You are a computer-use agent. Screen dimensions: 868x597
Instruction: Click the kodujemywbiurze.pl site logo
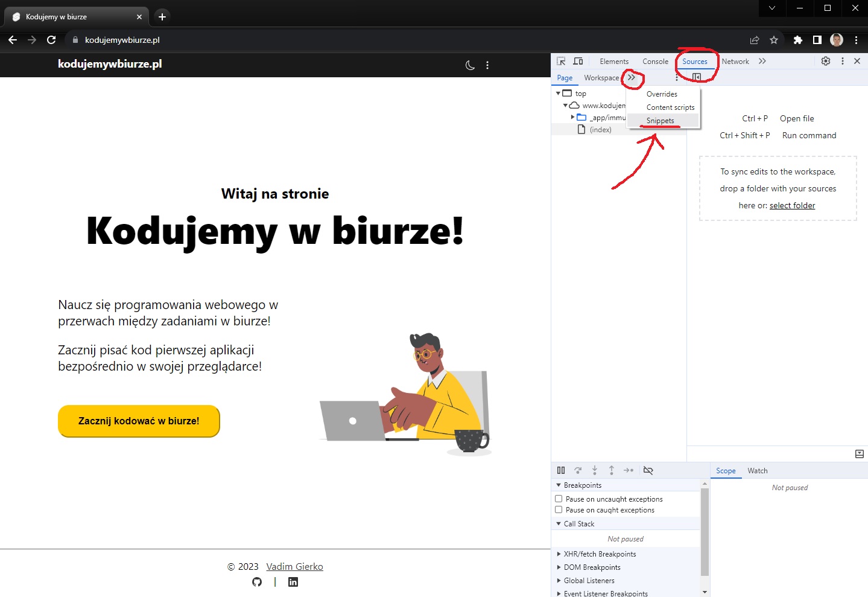click(110, 64)
